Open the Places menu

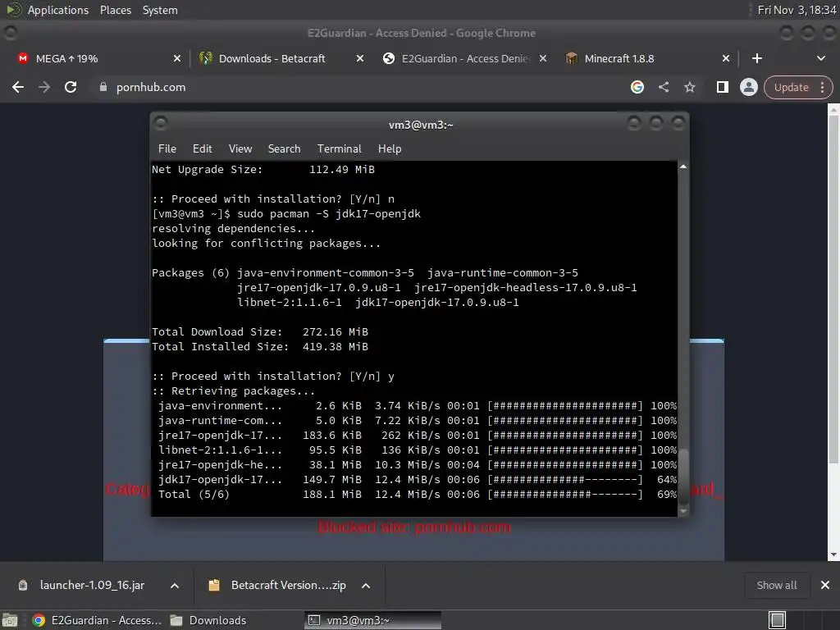115,10
